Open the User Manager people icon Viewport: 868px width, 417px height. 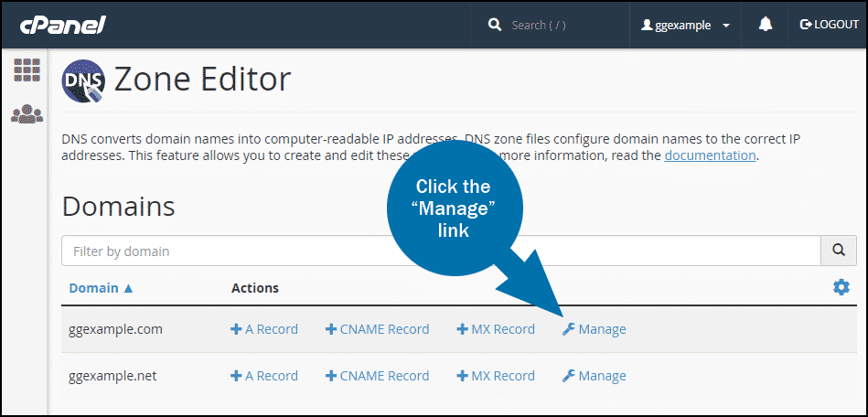[x=27, y=114]
